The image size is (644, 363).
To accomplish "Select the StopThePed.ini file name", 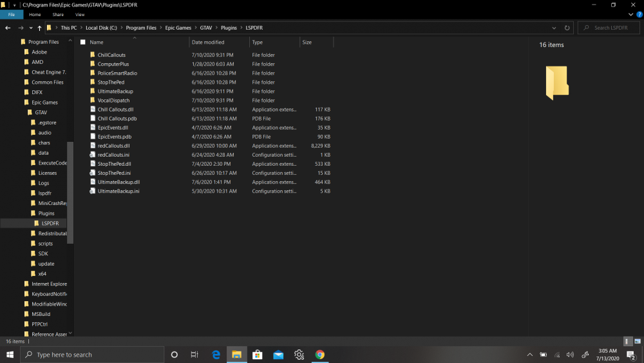I will pos(114,173).
